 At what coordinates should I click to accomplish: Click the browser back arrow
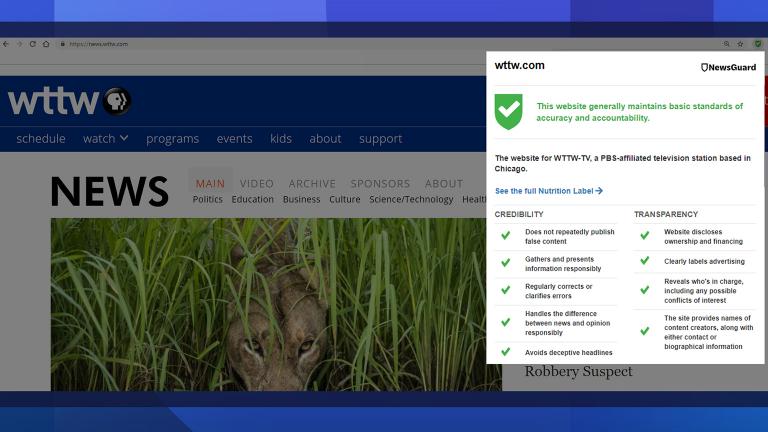(x=6, y=44)
